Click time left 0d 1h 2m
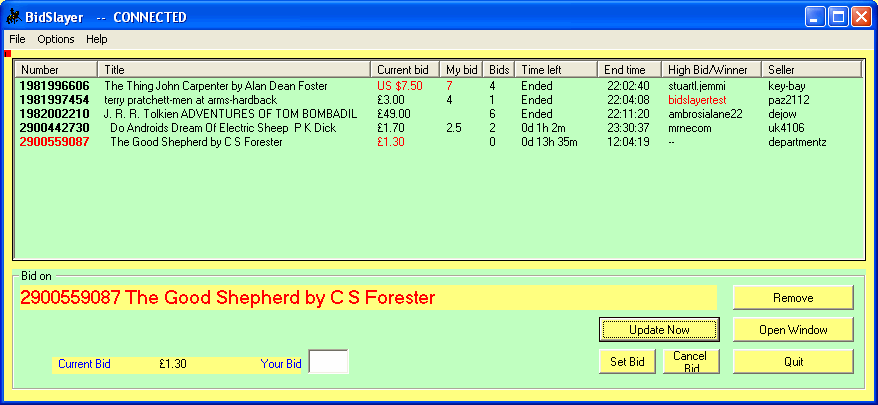The height and width of the screenshot is (405, 878). click(x=544, y=128)
